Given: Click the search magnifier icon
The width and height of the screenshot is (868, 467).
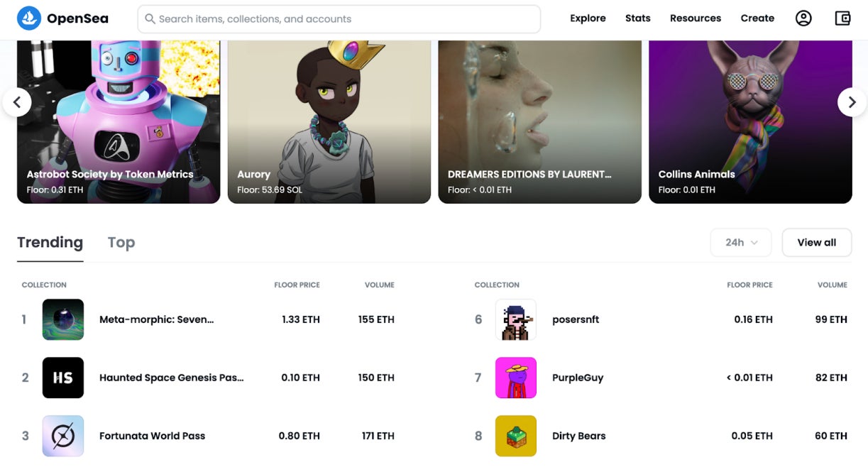Looking at the screenshot, I should [150, 19].
